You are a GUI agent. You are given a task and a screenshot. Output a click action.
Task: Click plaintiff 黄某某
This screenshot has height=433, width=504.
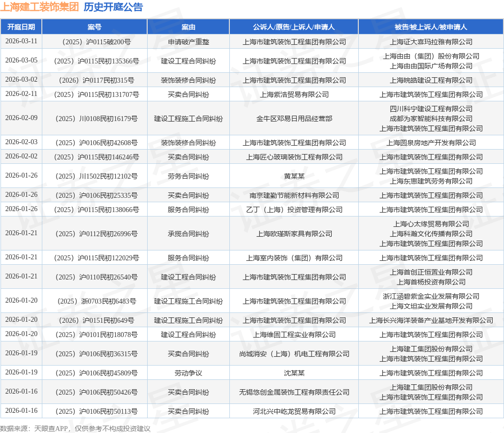click(x=294, y=176)
